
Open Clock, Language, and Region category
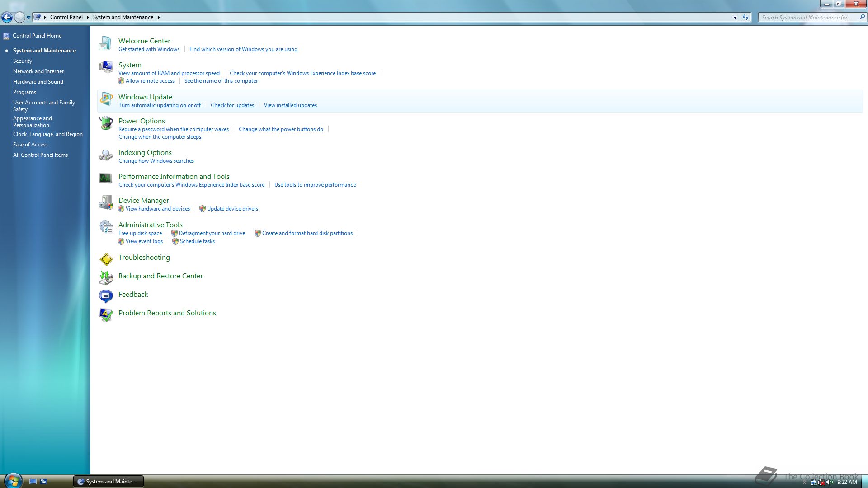48,134
